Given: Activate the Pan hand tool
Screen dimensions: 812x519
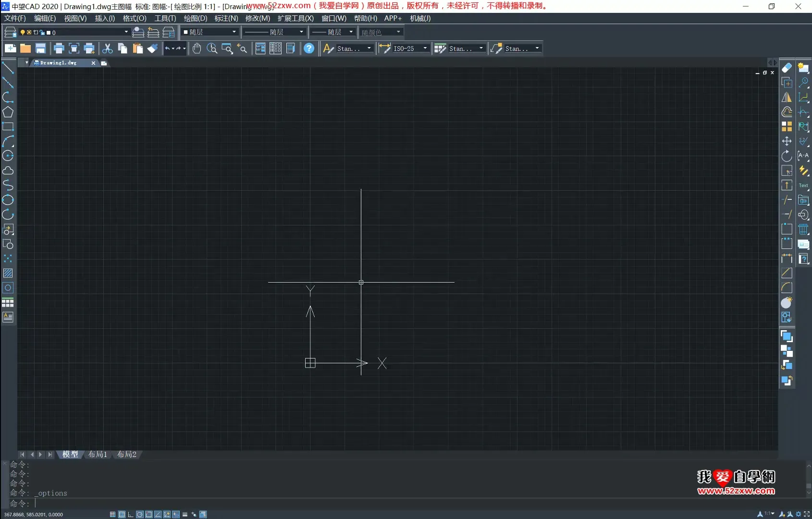Looking at the screenshot, I should click(197, 49).
